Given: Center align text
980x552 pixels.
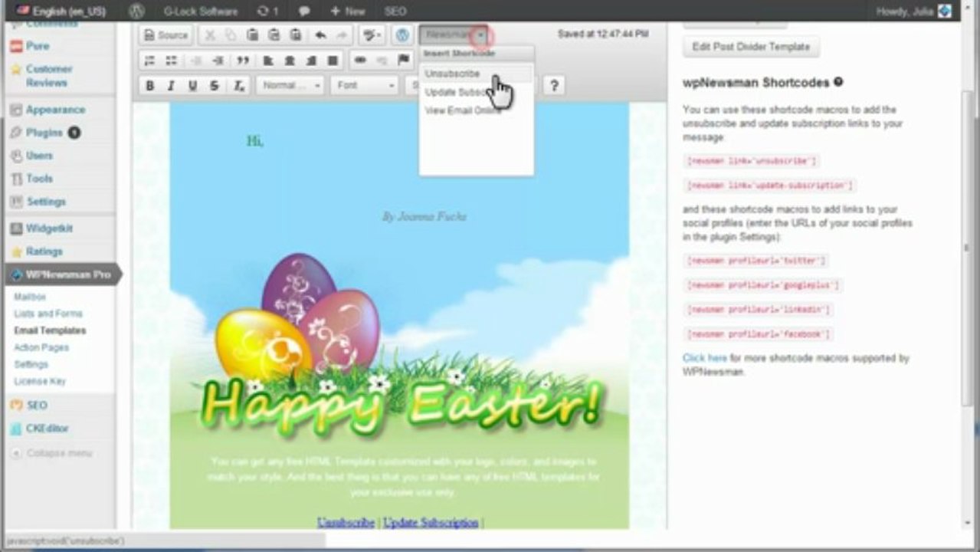Looking at the screenshot, I should point(290,61).
